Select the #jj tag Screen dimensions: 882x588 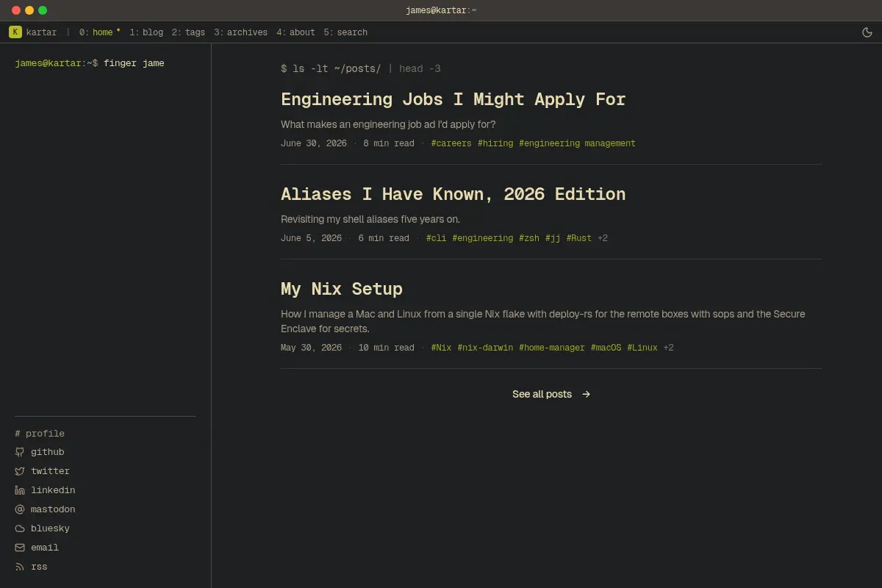pyautogui.click(x=553, y=238)
